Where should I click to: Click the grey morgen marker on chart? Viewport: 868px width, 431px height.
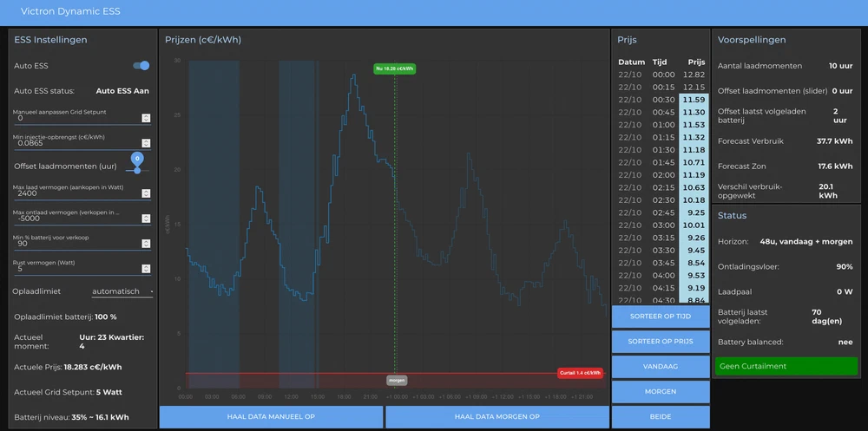397,381
